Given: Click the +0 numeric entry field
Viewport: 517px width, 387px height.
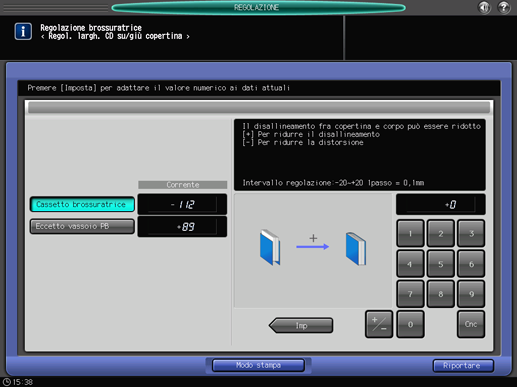Looking at the screenshot, I should pos(440,204).
